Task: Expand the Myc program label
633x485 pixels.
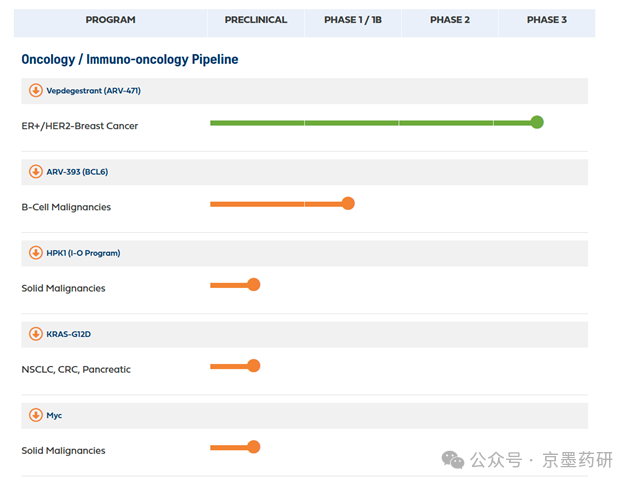Action: [54, 416]
